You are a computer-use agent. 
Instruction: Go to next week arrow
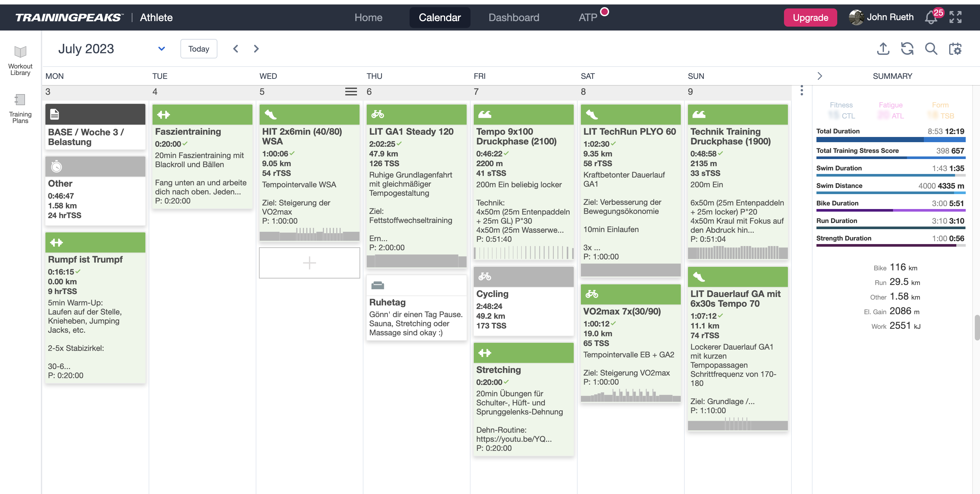click(x=256, y=49)
